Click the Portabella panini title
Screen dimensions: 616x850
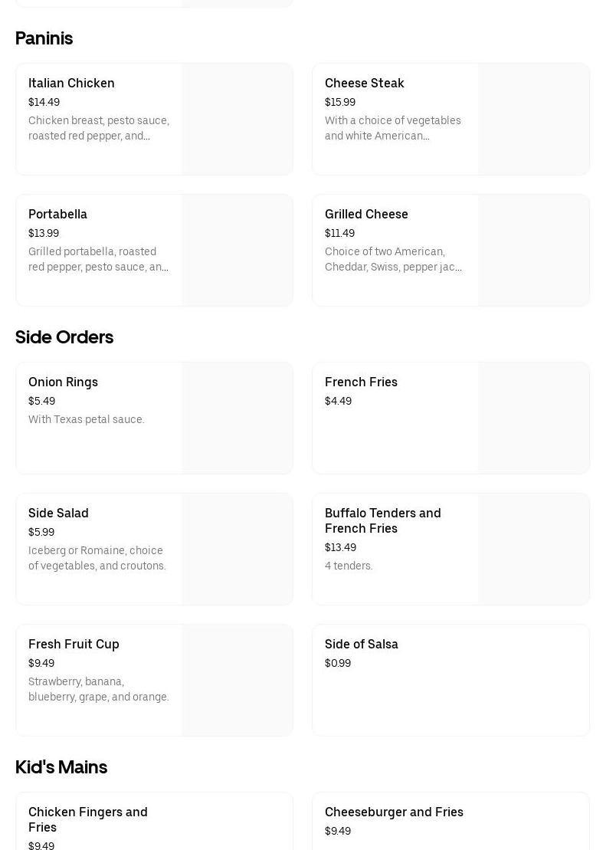57,214
